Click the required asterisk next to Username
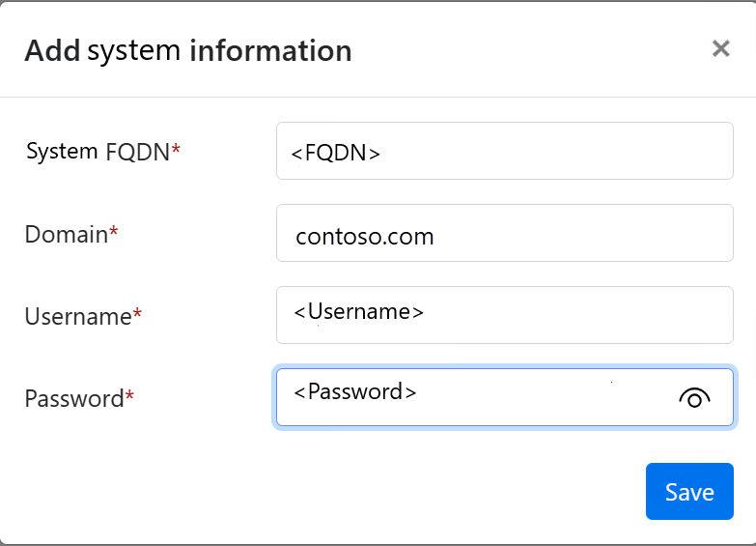Screen dimensions: 756x546 click(x=137, y=314)
